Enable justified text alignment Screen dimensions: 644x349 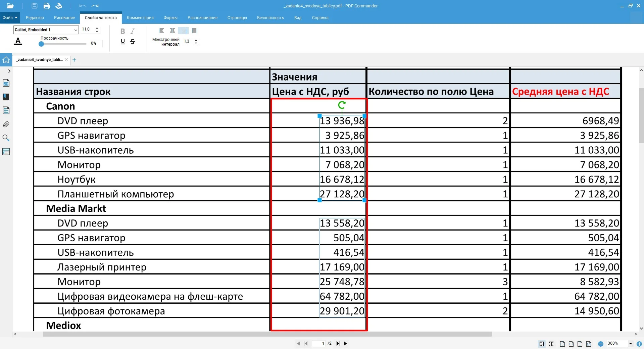point(195,31)
